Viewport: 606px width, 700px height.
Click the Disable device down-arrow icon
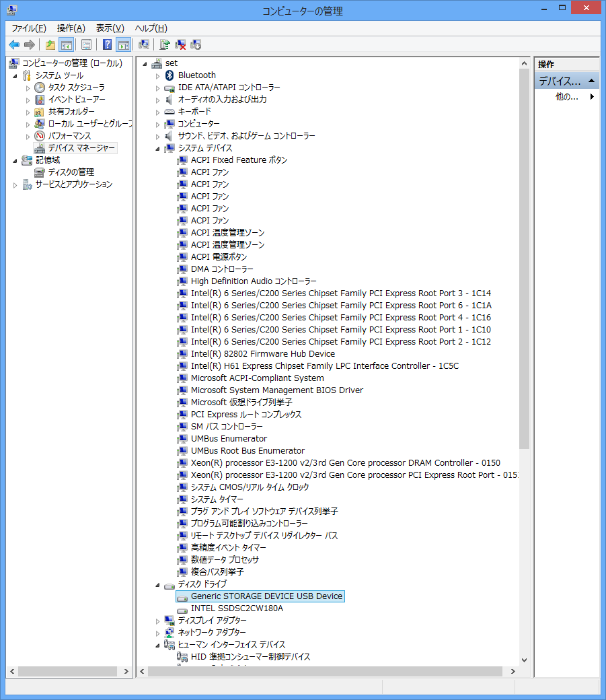tap(196, 44)
